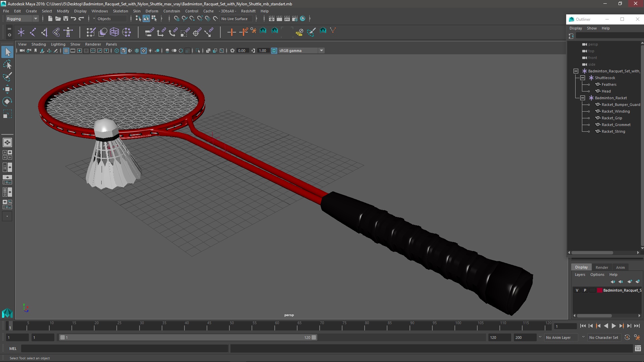The image size is (644, 362).
Task: Select the persp camera in Outliner
Action: pos(593,44)
